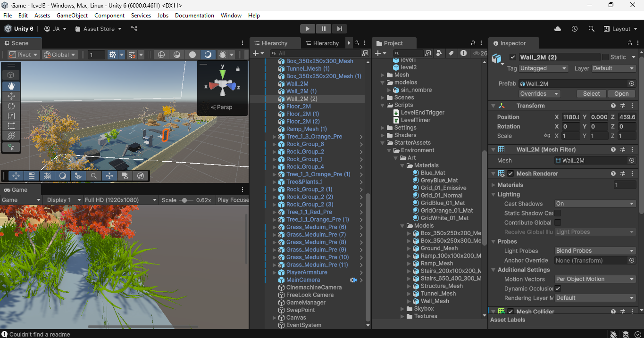Screen dimensions: 644x338
Task: Click scene search magnifier overlay icon
Action: 94,176
